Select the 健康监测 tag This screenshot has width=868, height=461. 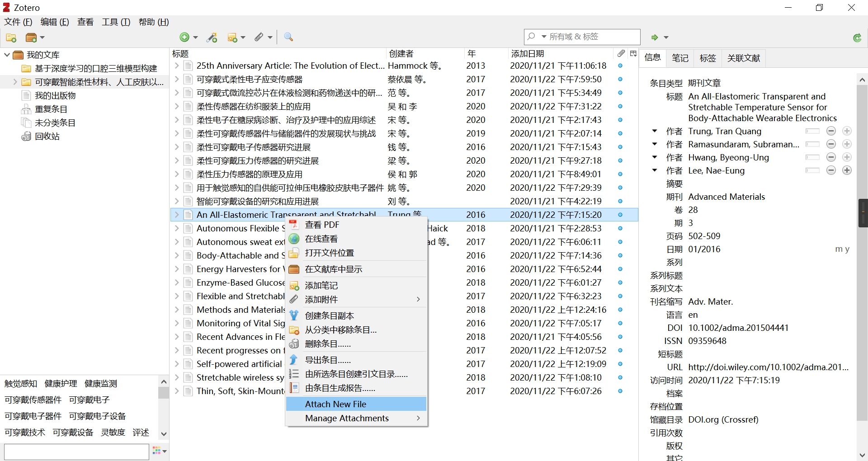point(101,384)
